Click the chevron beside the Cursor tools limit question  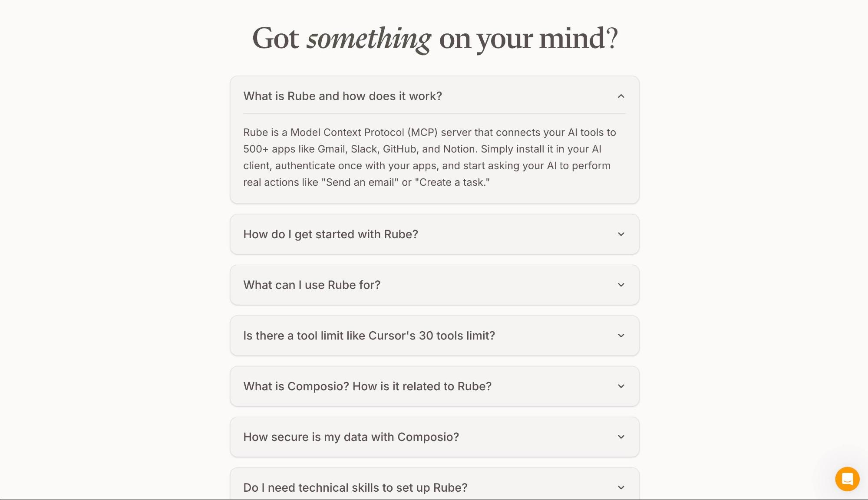click(x=621, y=336)
